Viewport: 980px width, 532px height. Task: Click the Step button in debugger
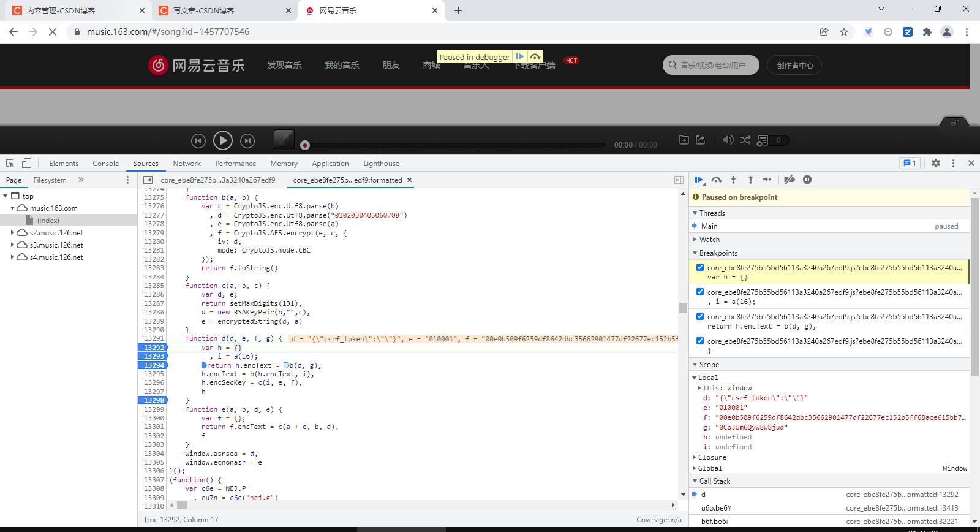point(767,180)
